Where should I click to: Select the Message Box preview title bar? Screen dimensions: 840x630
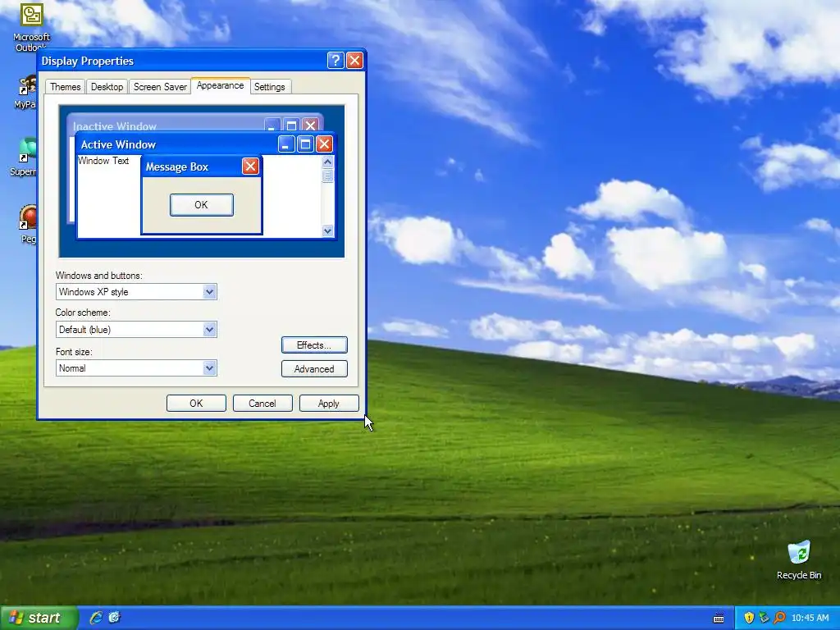[x=202, y=167]
